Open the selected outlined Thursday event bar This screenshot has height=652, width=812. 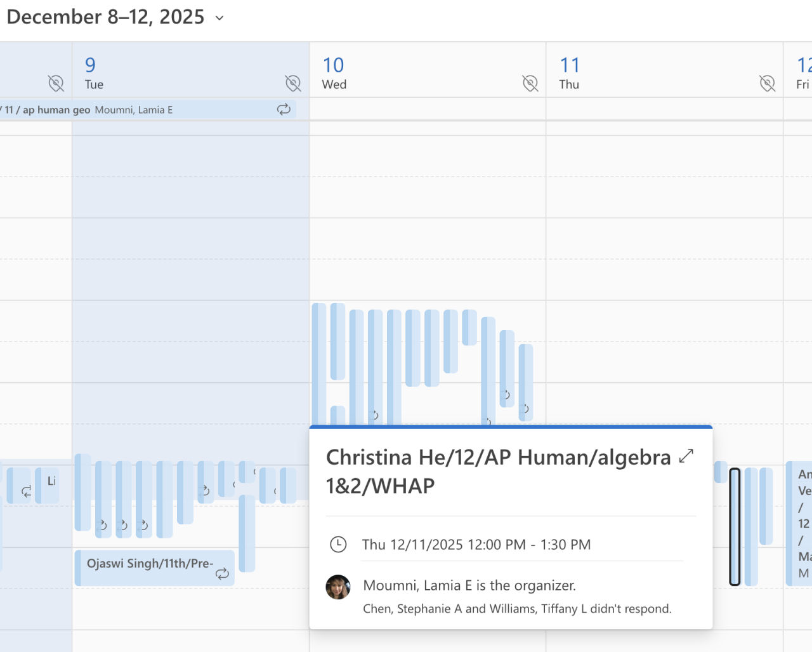735,527
